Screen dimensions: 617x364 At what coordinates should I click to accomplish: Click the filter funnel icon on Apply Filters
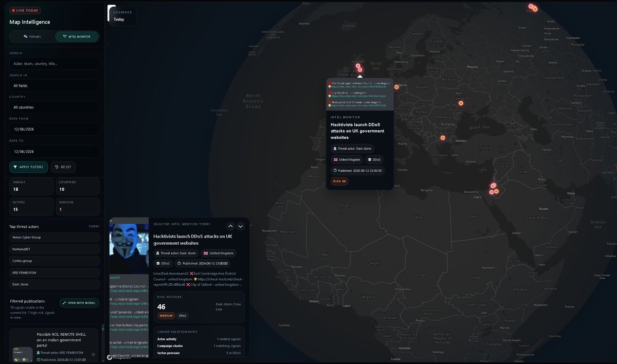[x=15, y=167]
